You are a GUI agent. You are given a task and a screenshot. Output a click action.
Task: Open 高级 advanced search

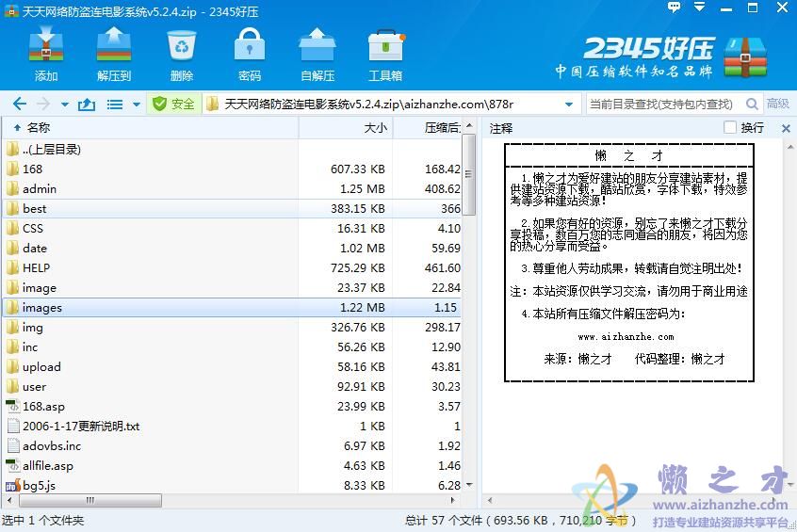(x=777, y=104)
